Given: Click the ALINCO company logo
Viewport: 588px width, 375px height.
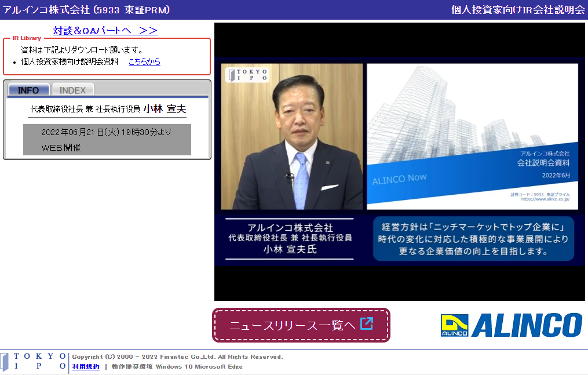Looking at the screenshot, I should [511, 325].
